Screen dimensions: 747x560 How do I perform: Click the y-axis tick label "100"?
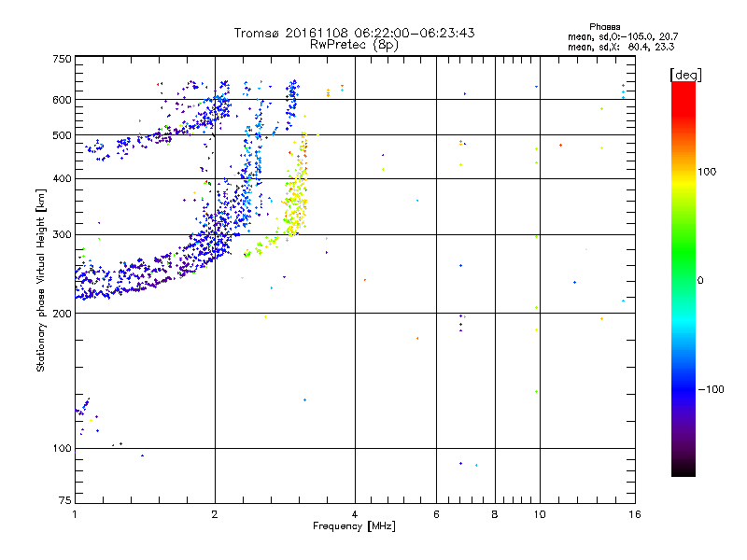pyautogui.click(x=62, y=448)
